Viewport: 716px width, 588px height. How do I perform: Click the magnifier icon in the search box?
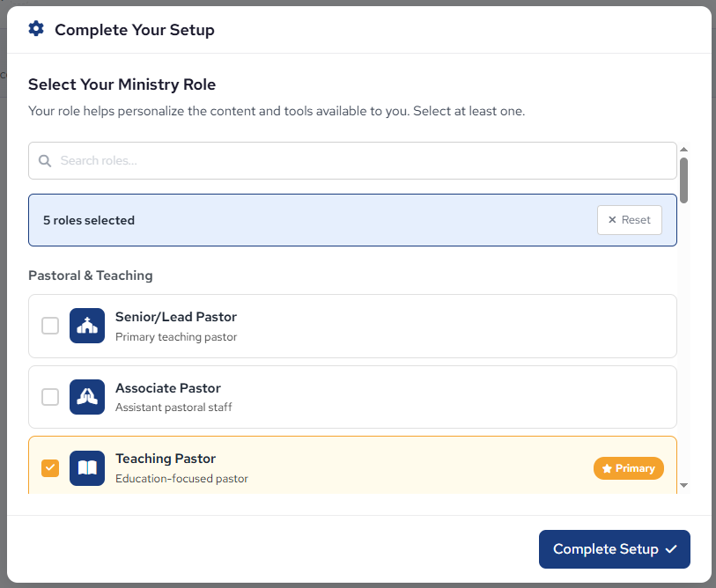click(45, 161)
